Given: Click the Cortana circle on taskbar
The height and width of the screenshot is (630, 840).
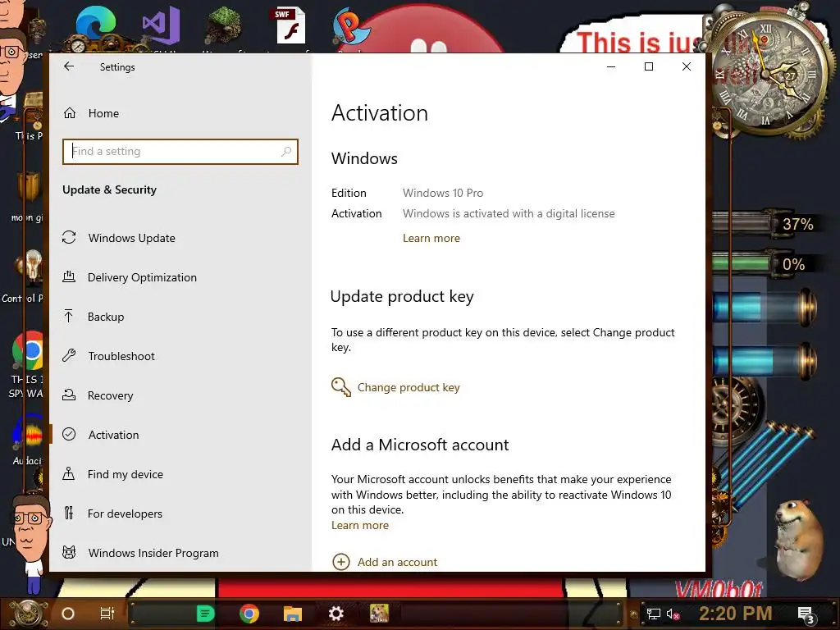Looking at the screenshot, I should [x=68, y=614].
